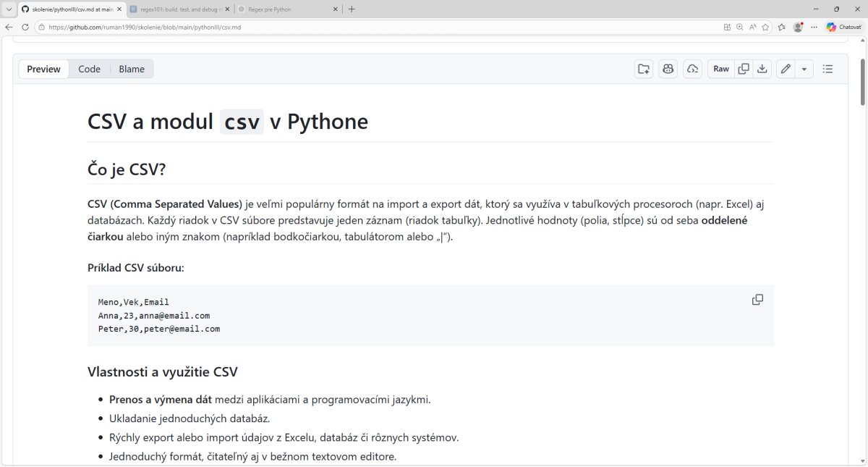Click the GitHub Copilot icon
Screen dimensions: 868x467
(x=668, y=69)
